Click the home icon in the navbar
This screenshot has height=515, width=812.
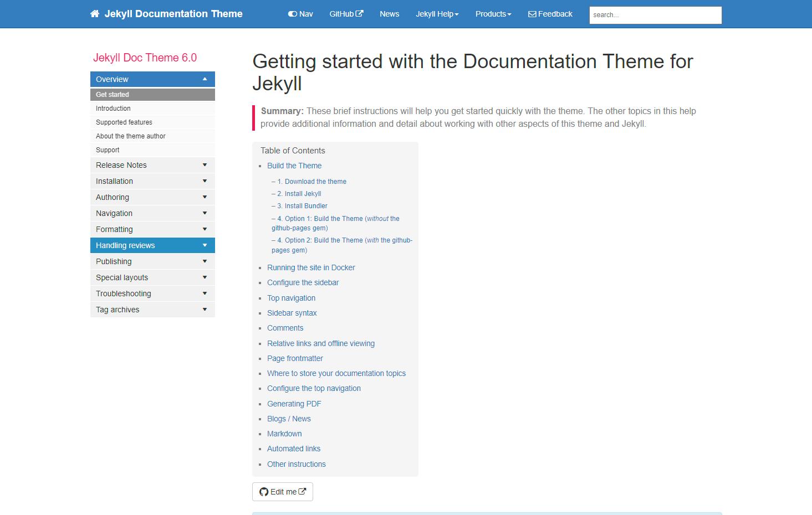tap(94, 13)
